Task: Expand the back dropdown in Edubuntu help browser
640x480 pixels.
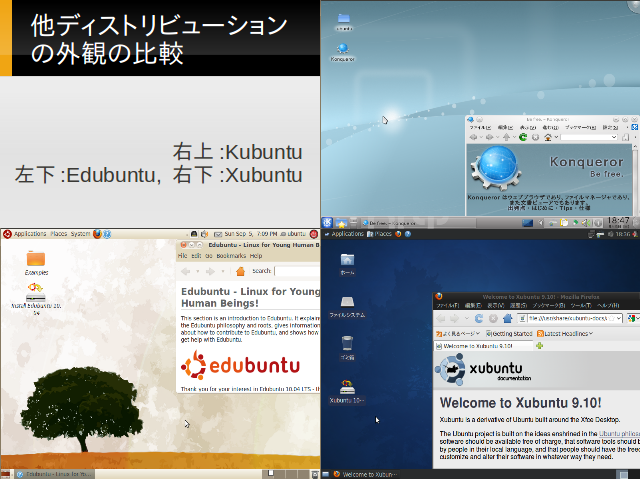Action: [x=198, y=271]
